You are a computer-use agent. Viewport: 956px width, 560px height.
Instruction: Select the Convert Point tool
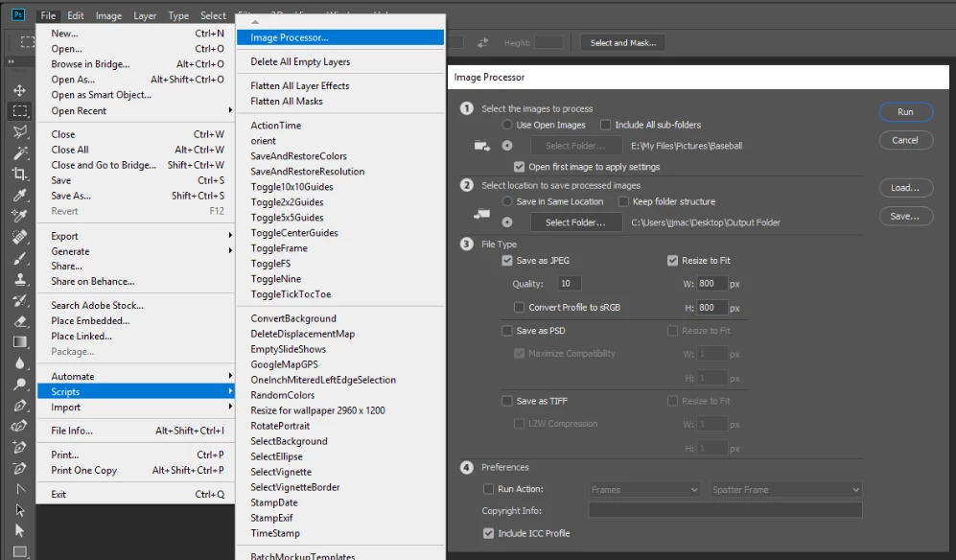(19, 489)
